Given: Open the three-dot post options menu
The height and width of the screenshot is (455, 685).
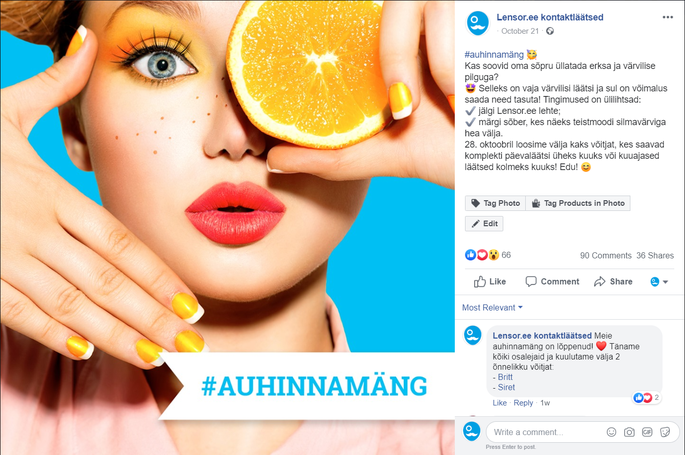Looking at the screenshot, I should [668, 17].
